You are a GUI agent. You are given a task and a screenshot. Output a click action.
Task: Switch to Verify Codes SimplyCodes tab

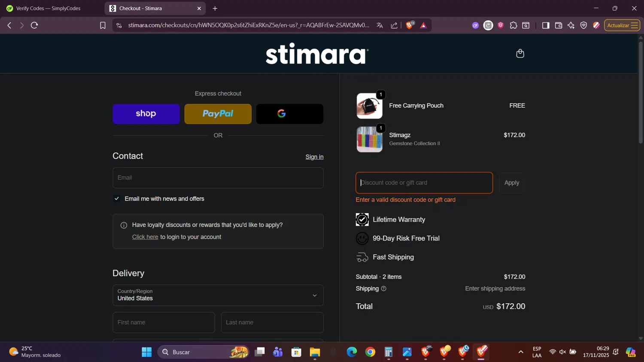[x=47, y=8]
